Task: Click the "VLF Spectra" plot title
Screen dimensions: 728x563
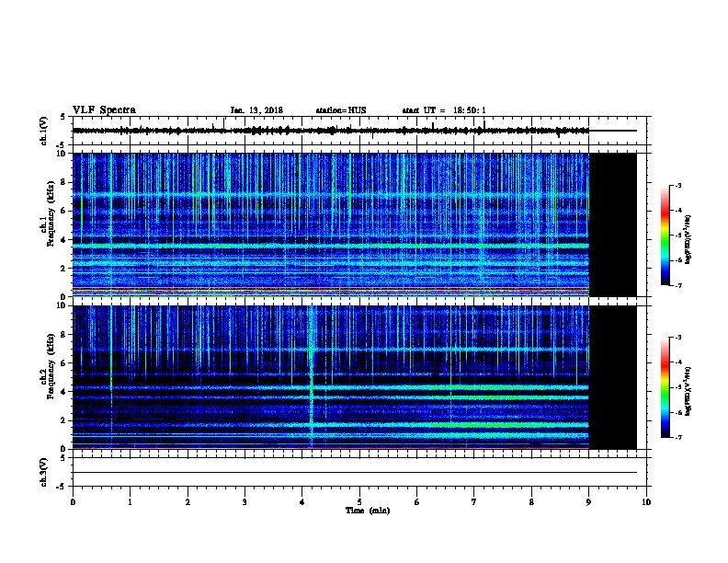Action: 104,109
